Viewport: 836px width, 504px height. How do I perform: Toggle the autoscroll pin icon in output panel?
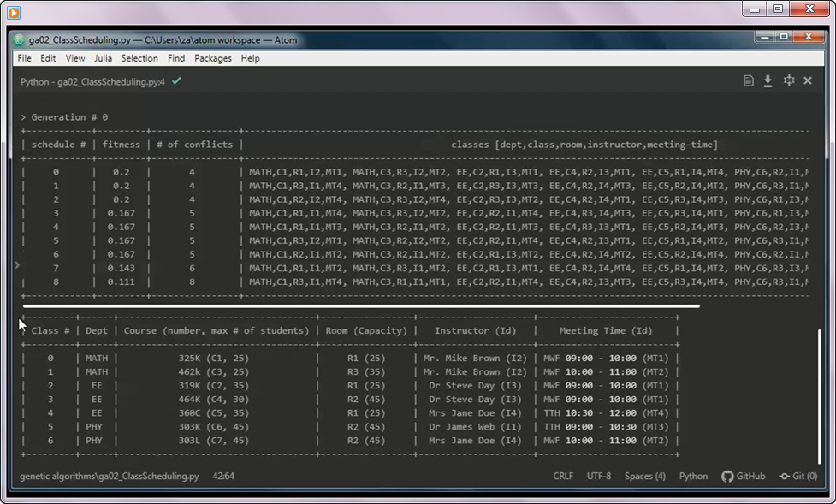click(789, 80)
